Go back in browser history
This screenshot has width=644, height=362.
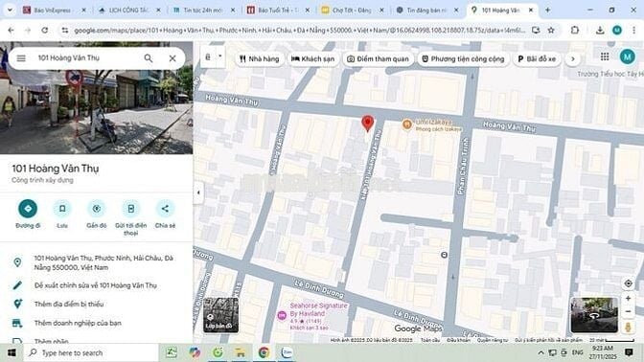coord(11,30)
